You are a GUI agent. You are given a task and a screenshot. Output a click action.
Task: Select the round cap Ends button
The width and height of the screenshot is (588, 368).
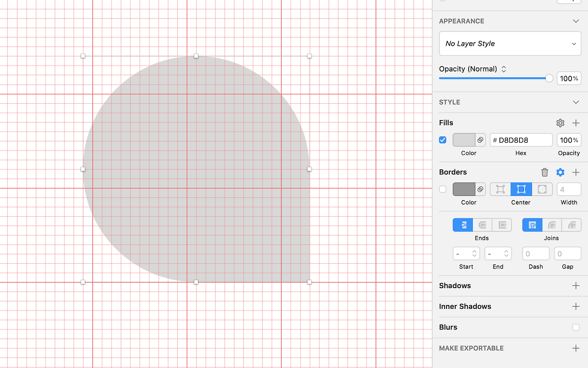click(482, 225)
